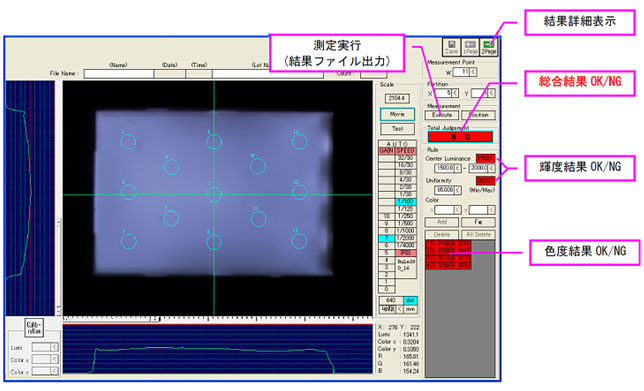Toggle the dot unit button
The height and width of the screenshot is (391, 644).
(410, 300)
